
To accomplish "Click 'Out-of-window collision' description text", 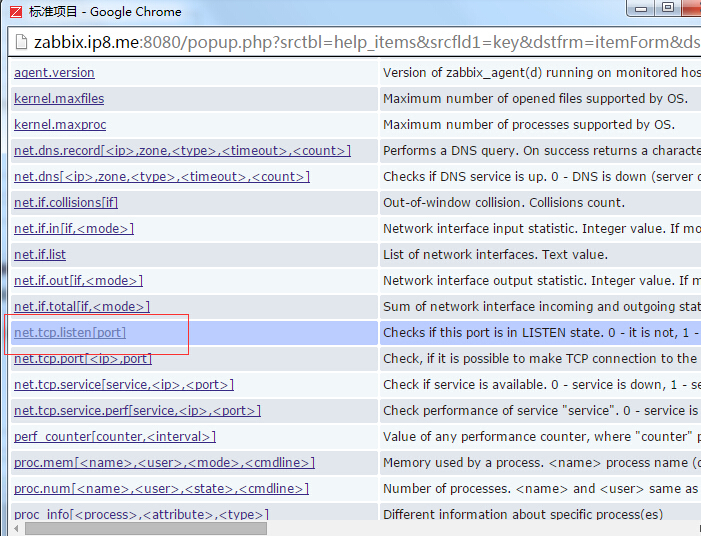I will coord(504,203).
